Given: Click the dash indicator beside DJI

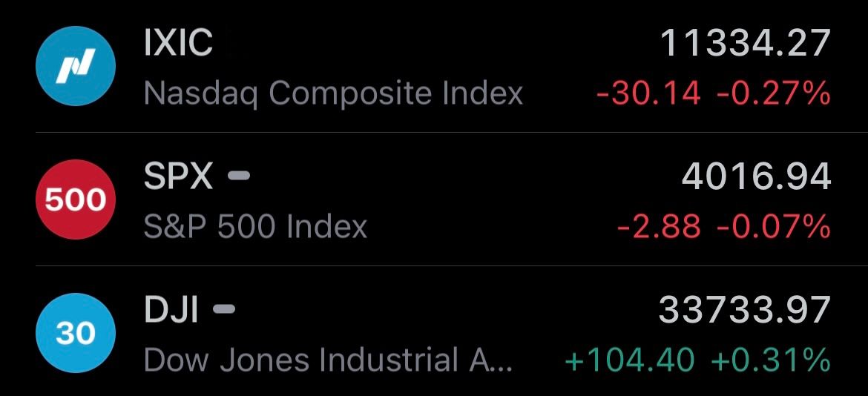Looking at the screenshot, I should click(223, 308).
